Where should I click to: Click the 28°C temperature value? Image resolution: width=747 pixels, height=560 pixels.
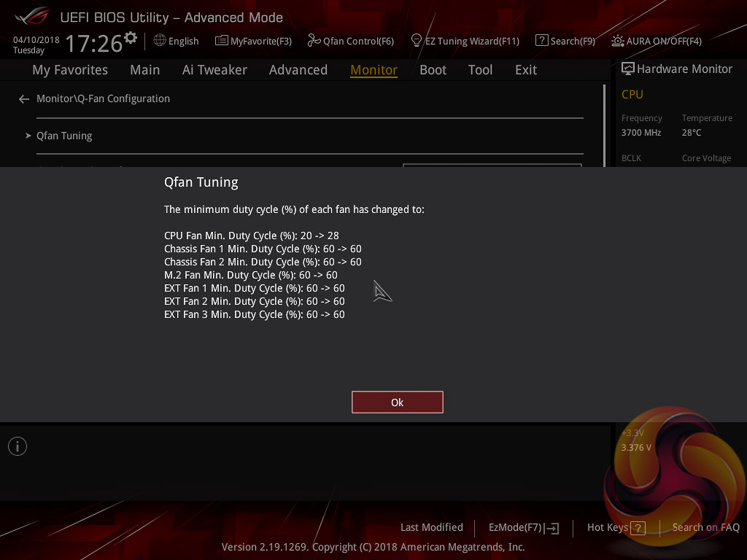point(692,133)
